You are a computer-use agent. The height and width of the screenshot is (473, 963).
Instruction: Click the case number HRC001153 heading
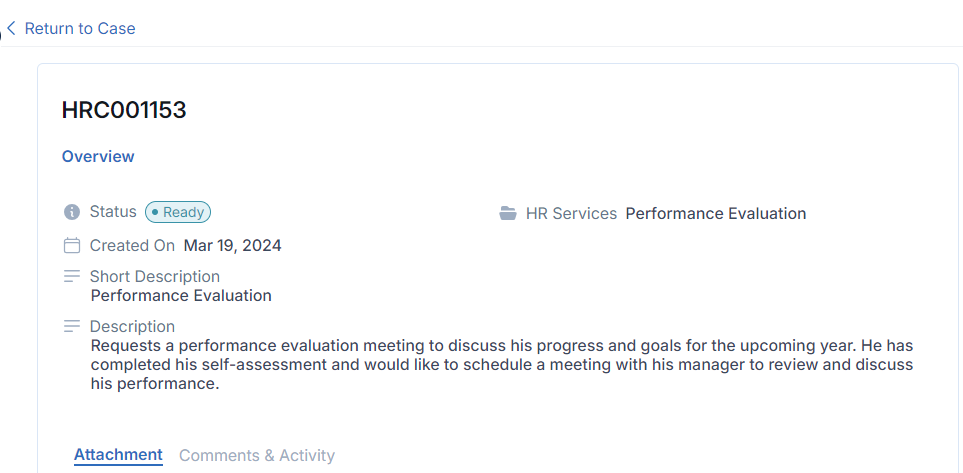click(124, 110)
